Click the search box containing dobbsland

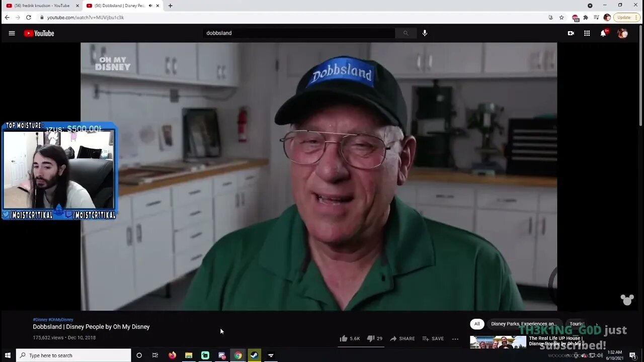(299, 33)
